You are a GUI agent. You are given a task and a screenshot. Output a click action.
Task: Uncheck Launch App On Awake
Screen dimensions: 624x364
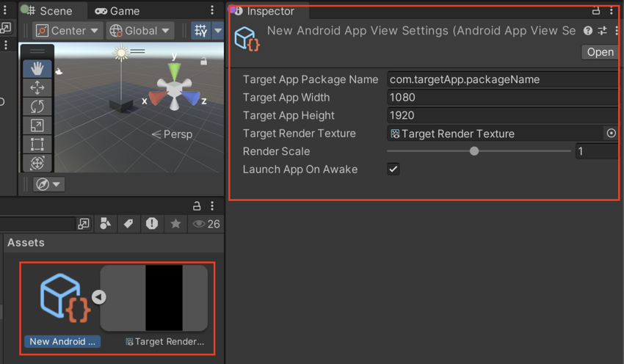click(x=393, y=169)
